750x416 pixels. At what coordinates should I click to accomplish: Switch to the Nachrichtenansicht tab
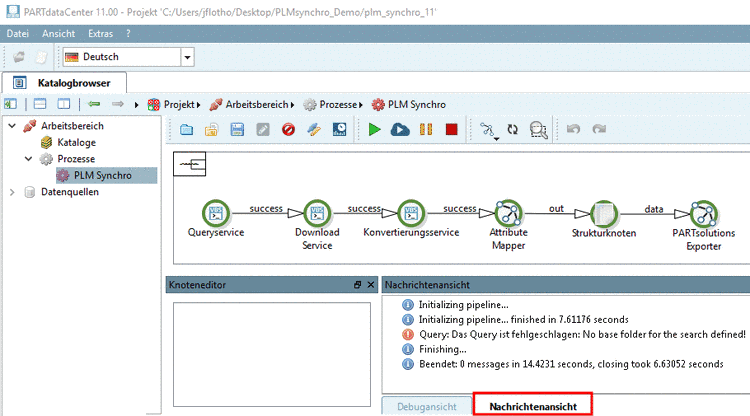pyautogui.click(x=533, y=406)
